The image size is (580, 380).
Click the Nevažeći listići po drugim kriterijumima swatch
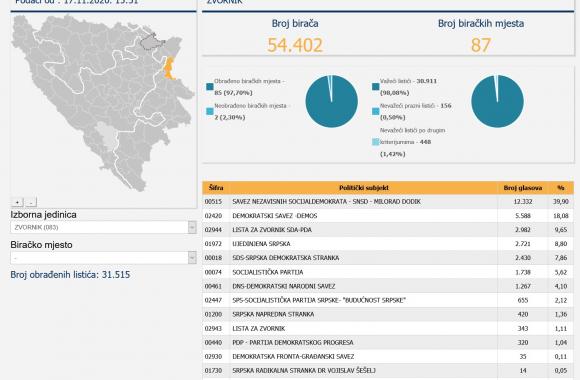click(375, 142)
